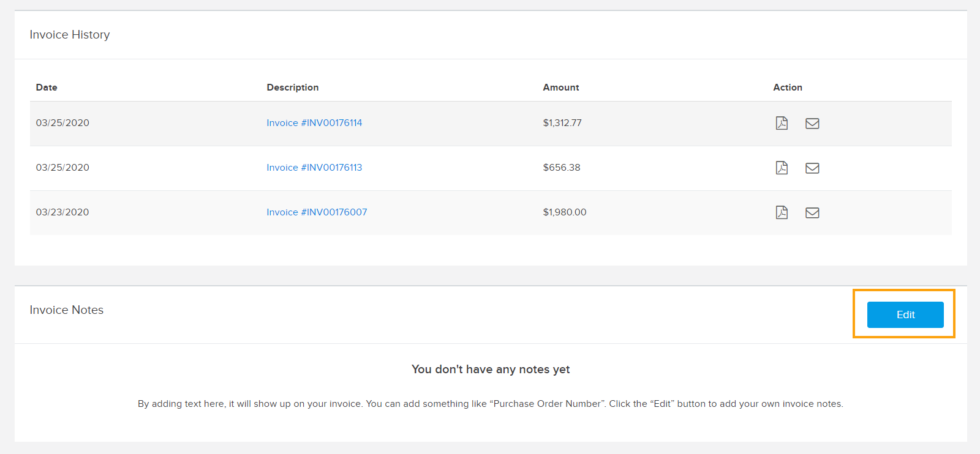Image resolution: width=980 pixels, height=454 pixels.
Task: Click the Description column header
Action: [x=293, y=87]
